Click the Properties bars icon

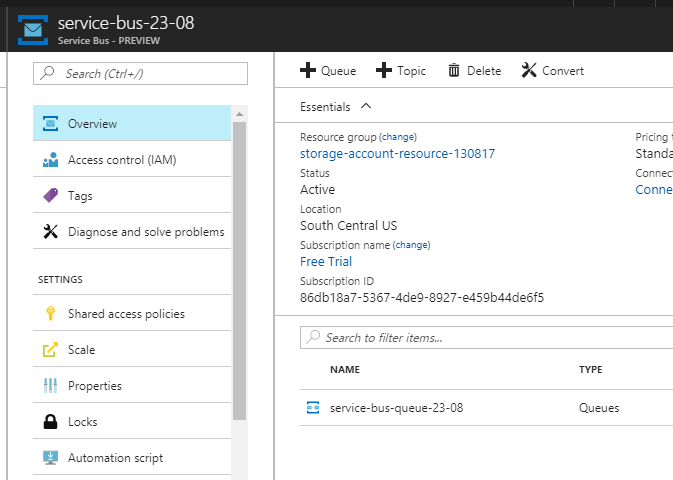(50, 386)
